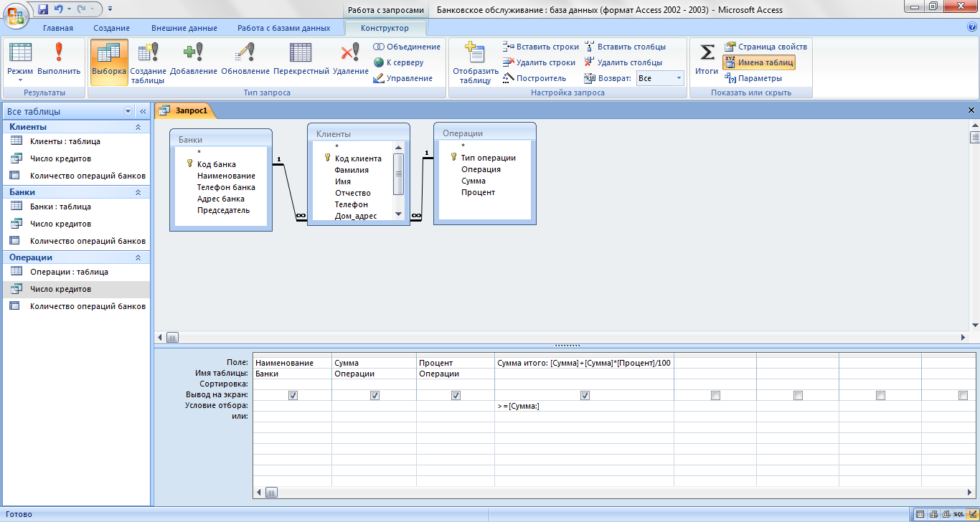Click the criteria cell >=[Сумма:]
Viewport: 980px width, 522px height.
pyautogui.click(x=584, y=406)
